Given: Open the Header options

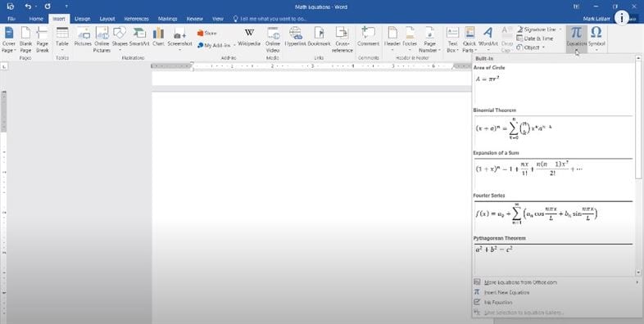Looking at the screenshot, I should [392, 40].
